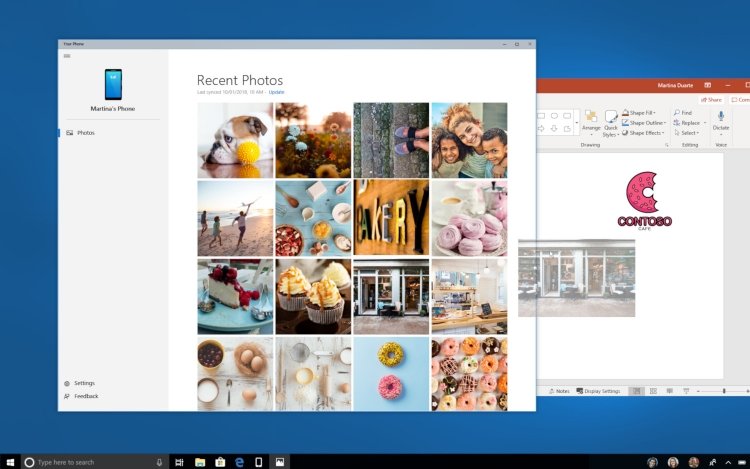Click the Share button in PowerPoint
This screenshot has height=469, width=750.
[x=711, y=100]
